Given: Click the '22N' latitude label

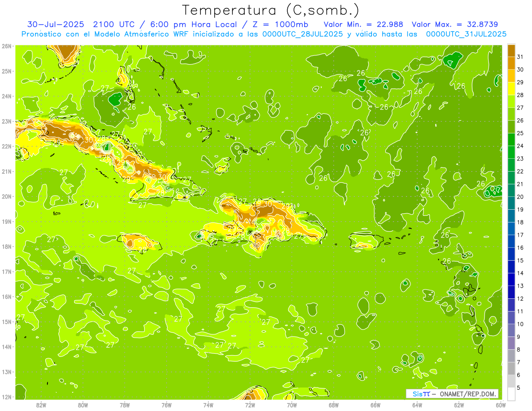Looking at the screenshot, I should click(x=7, y=146).
